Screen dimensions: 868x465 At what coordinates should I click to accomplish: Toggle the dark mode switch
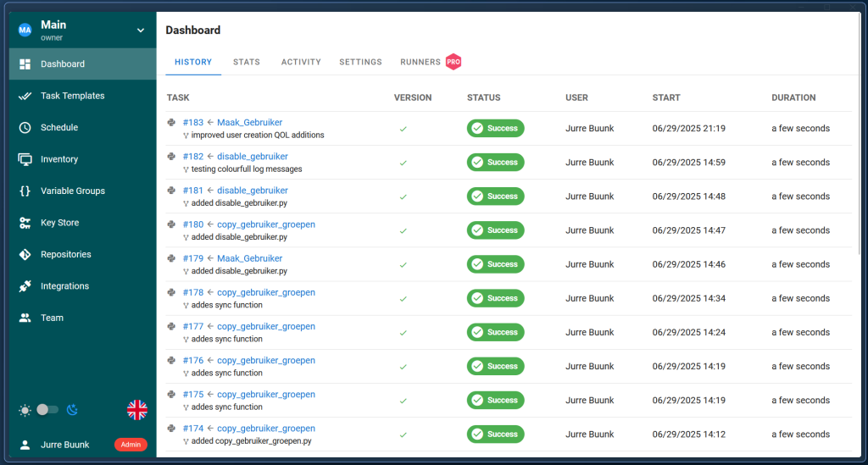click(47, 410)
